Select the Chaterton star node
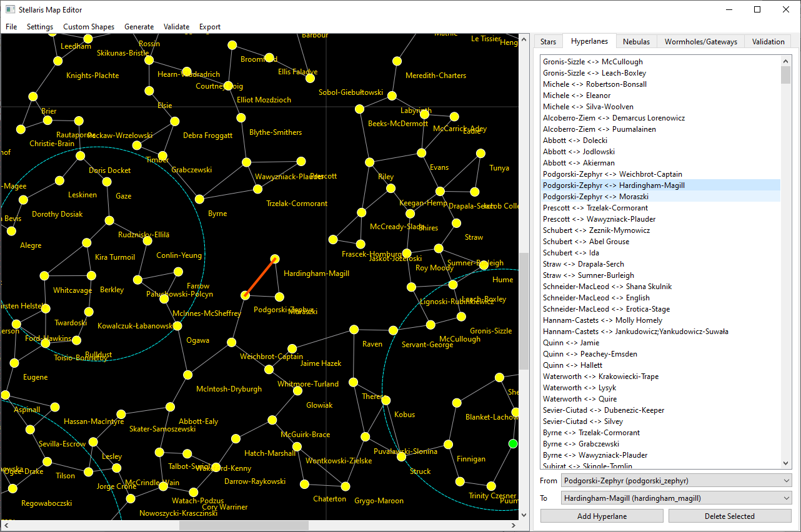 click(x=304, y=484)
